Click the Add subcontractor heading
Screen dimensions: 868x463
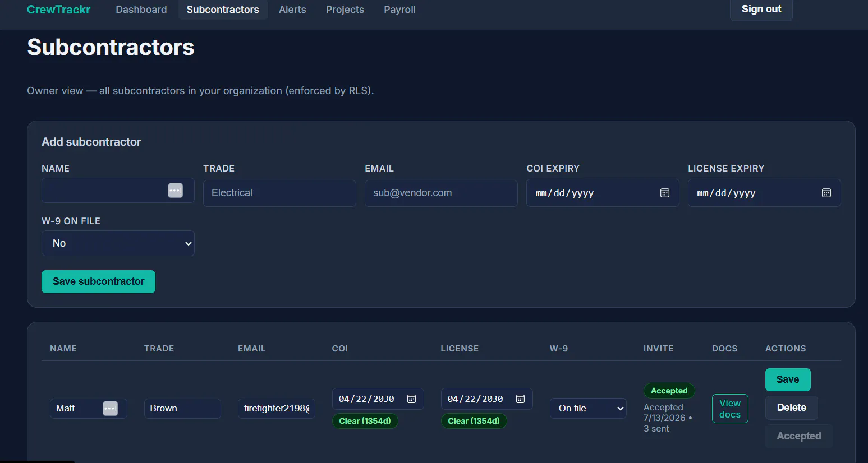tap(91, 142)
